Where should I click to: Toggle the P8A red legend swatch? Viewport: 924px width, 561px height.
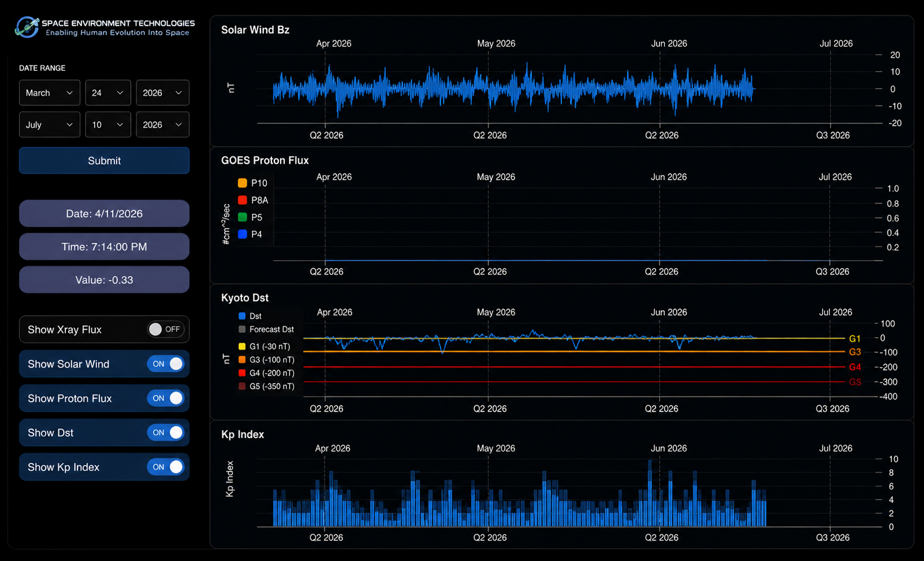pyautogui.click(x=242, y=200)
